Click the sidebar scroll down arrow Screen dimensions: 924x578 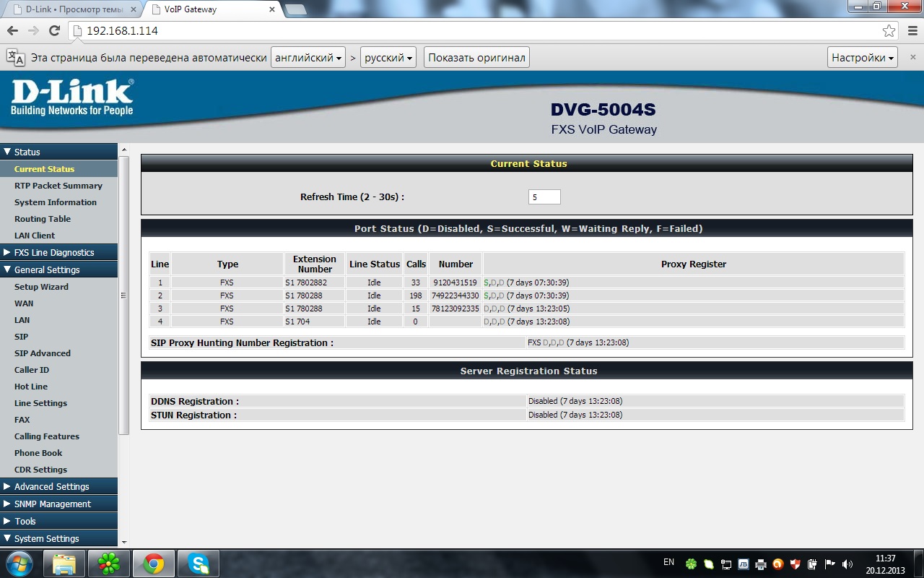click(x=123, y=542)
